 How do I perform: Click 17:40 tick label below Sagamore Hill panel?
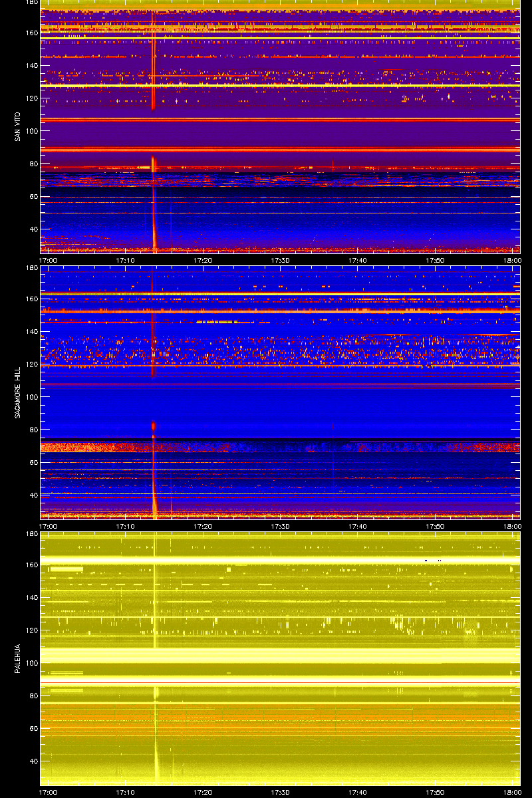coord(358,526)
